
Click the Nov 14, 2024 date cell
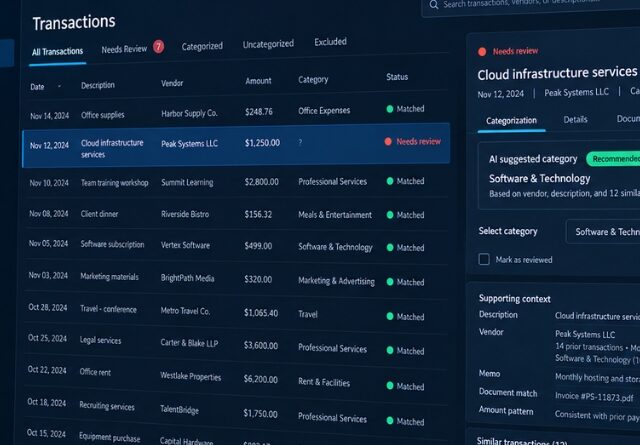click(x=49, y=116)
